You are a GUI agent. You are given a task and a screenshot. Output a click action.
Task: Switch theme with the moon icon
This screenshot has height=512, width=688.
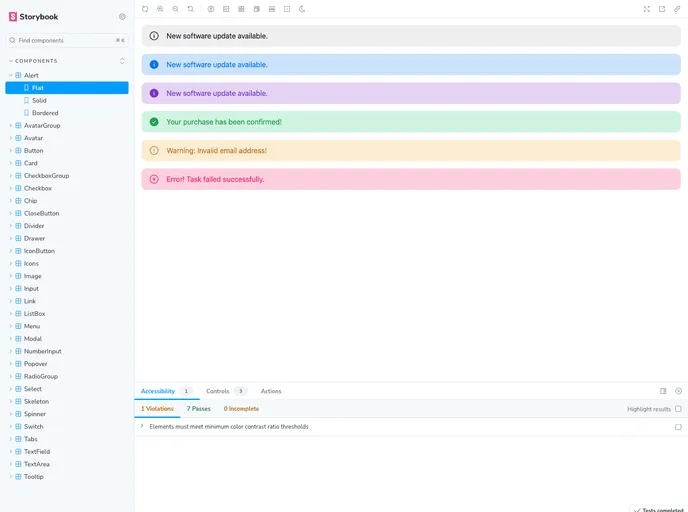(302, 9)
